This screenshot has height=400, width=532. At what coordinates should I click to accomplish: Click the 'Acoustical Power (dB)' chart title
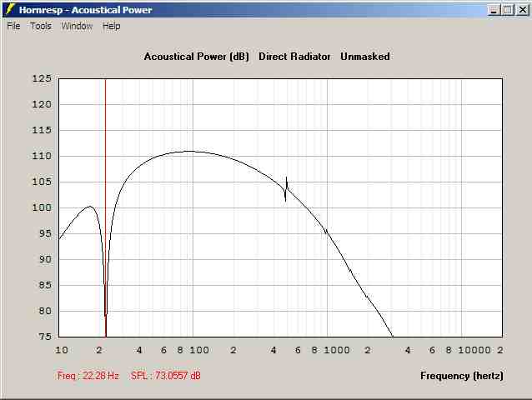pos(197,57)
